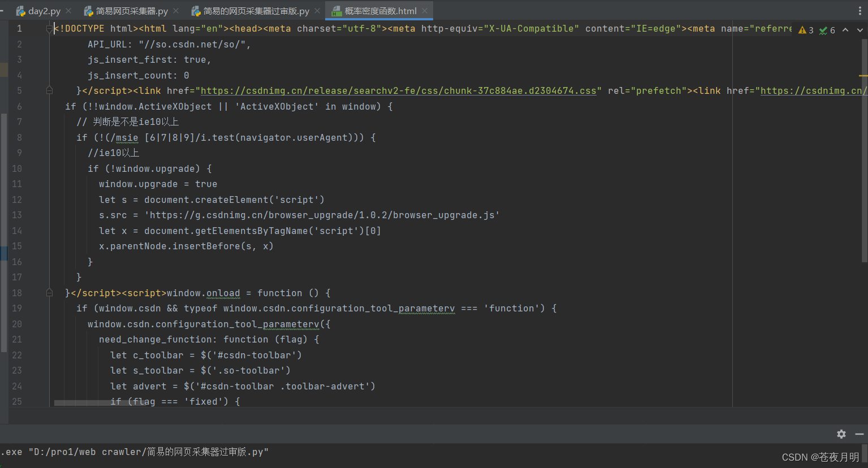Click the HTML file icon on 概率密度函数.html tab
Image resolution: width=868 pixels, height=468 pixels.
[x=336, y=11]
